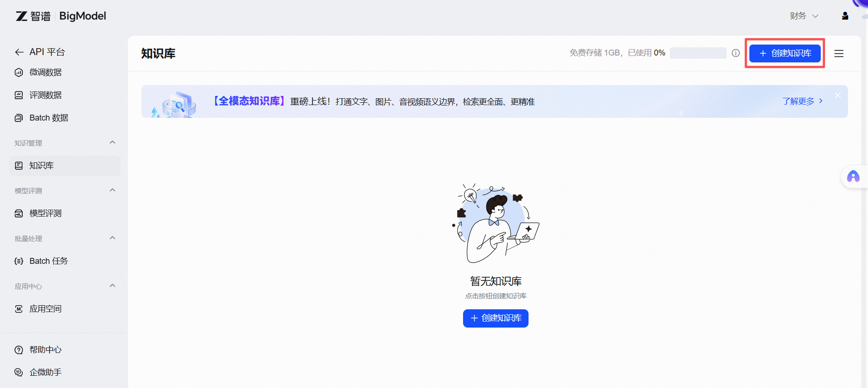The width and height of the screenshot is (868, 388).
Task: Click the storage usage progress bar
Action: [x=698, y=53]
